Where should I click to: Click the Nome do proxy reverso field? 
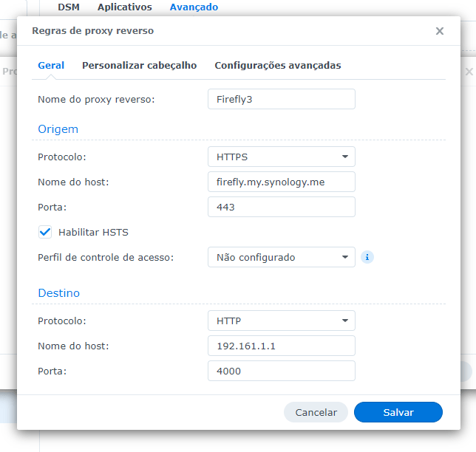(x=281, y=99)
